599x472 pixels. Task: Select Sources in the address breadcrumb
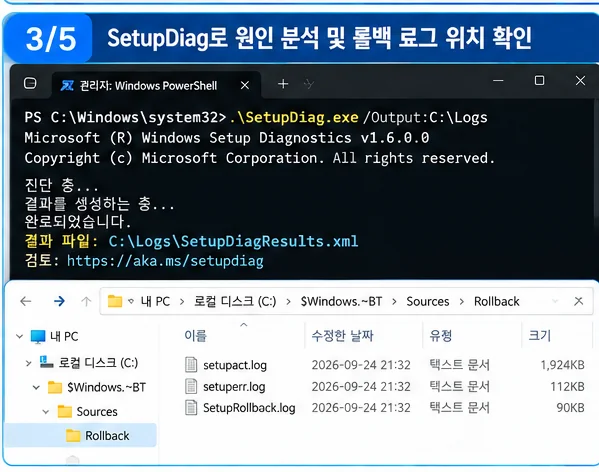coord(427,302)
